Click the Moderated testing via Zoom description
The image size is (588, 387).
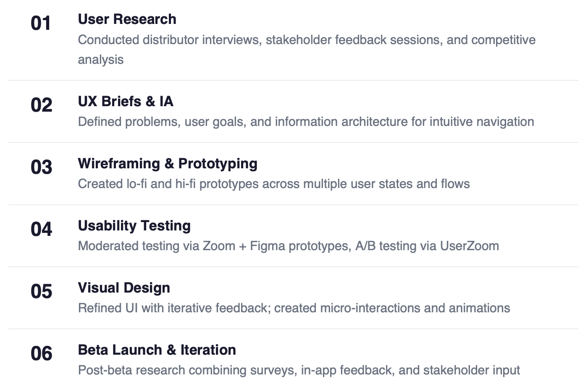(289, 246)
